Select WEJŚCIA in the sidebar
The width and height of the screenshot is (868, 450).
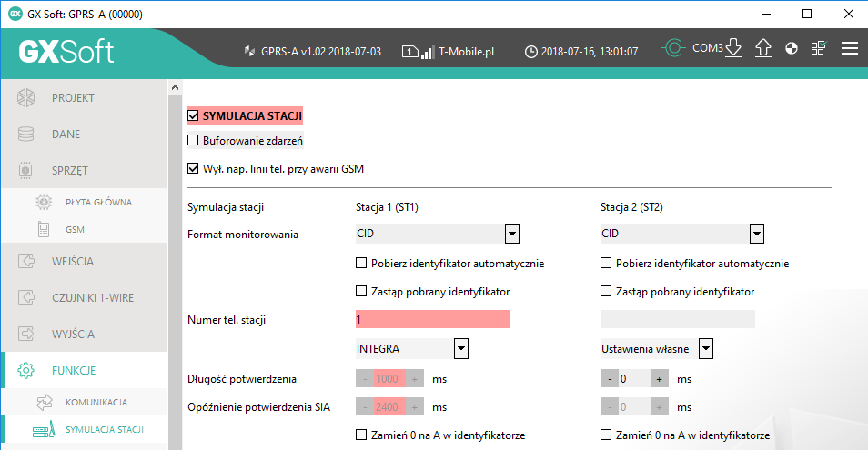(x=73, y=262)
